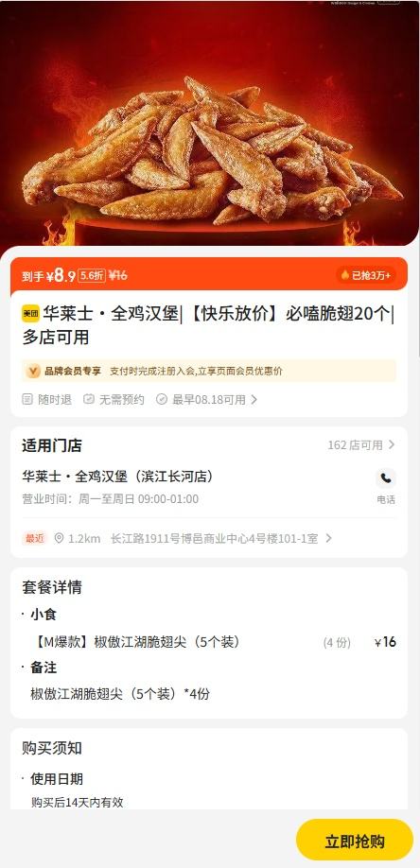Screen dimensions: 420x868
Task: Select 华莱士·全鸡汉堡（滨江长河店）store name
Action: pyautogui.click(x=117, y=476)
